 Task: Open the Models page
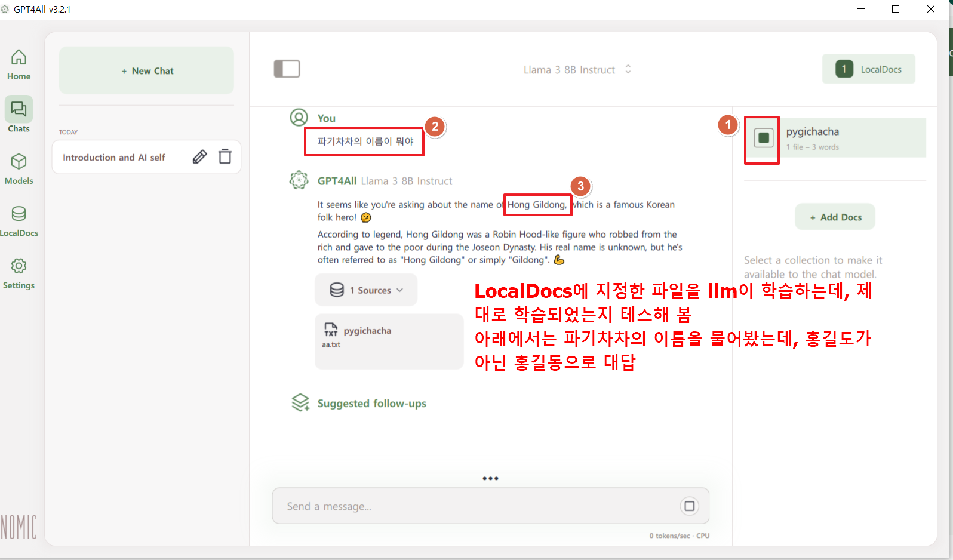click(x=19, y=168)
